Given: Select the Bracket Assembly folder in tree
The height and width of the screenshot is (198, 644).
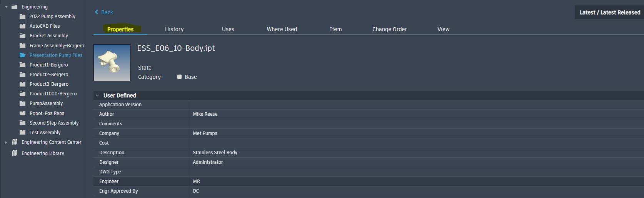Looking at the screenshot, I should [48, 36].
